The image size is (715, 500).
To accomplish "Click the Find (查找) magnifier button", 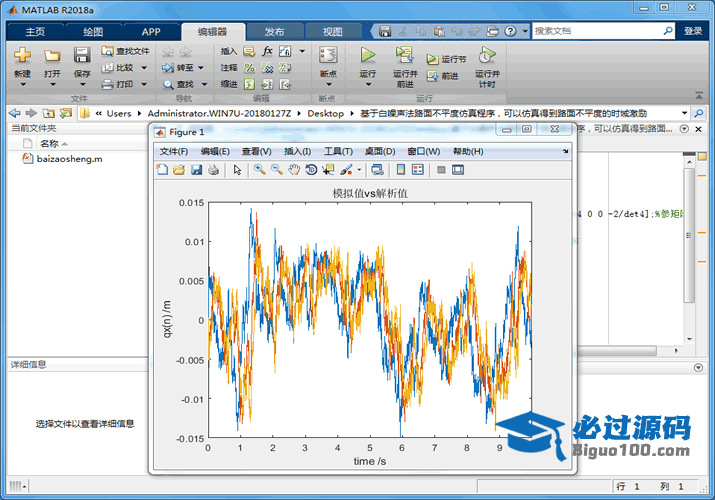I will click(x=179, y=84).
